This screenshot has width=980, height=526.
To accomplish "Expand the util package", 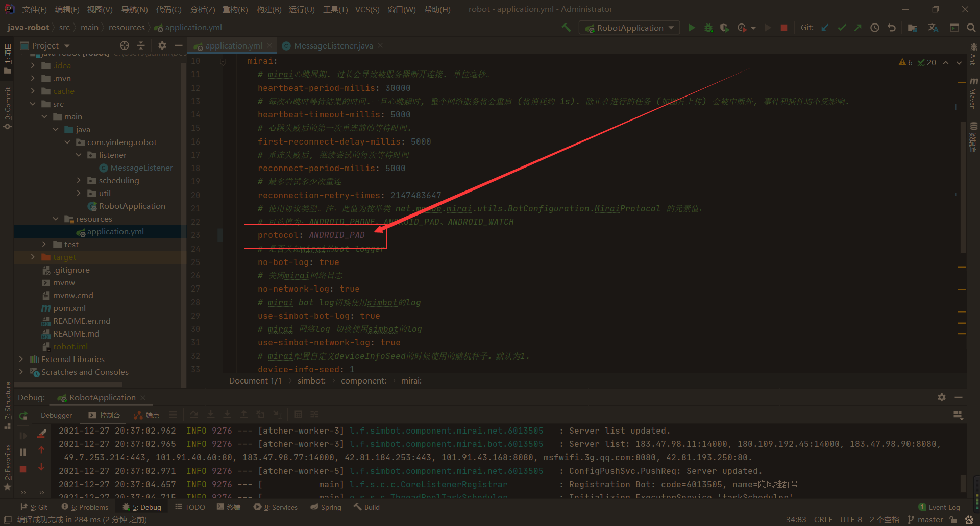I will click(79, 193).
